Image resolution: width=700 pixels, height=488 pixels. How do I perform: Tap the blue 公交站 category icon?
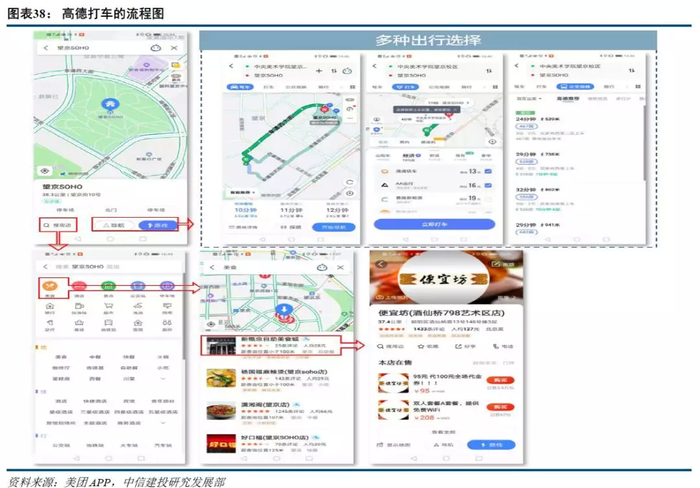138,286
